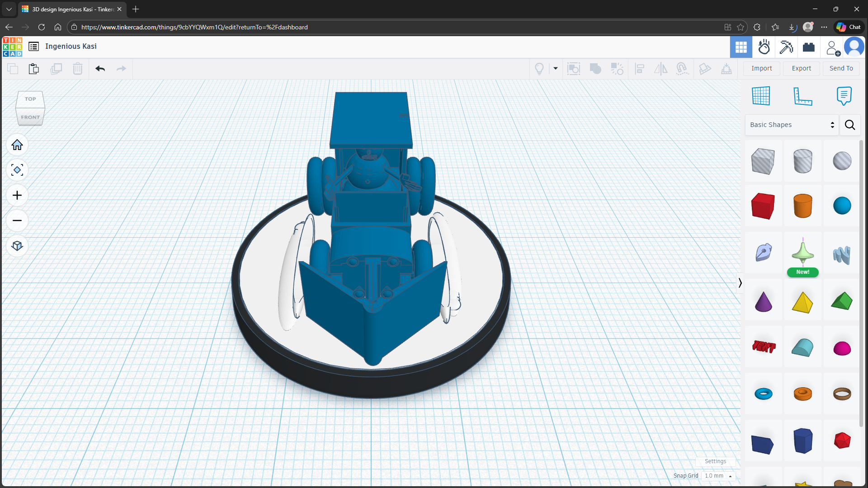Collapse the shapes panel chevron
The image size is (868, 488).
pyautogui.click(x=740, y=283)
